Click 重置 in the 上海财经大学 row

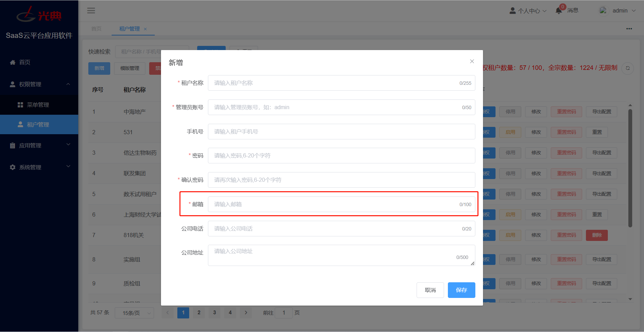597,214
